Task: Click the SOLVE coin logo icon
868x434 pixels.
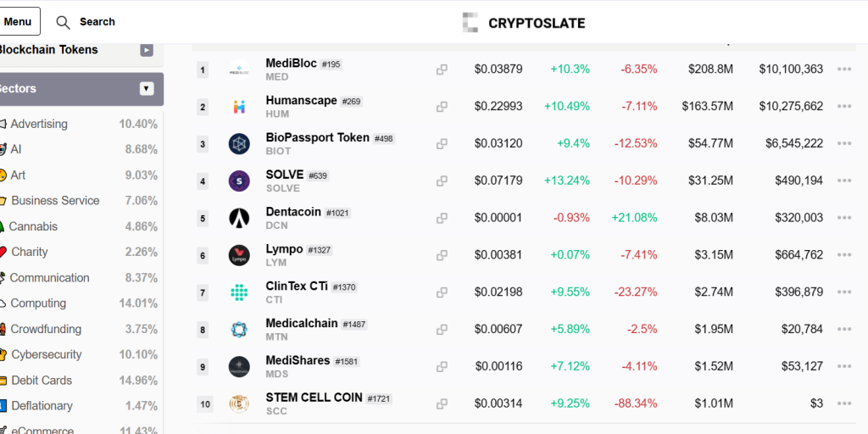Action: (x=239, y=181)
